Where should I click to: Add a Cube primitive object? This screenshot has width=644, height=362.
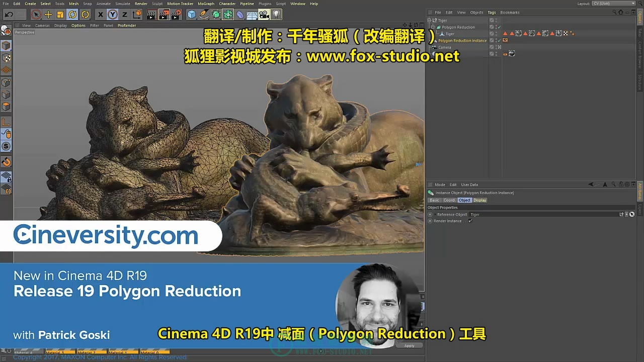(x=192, y=15)
